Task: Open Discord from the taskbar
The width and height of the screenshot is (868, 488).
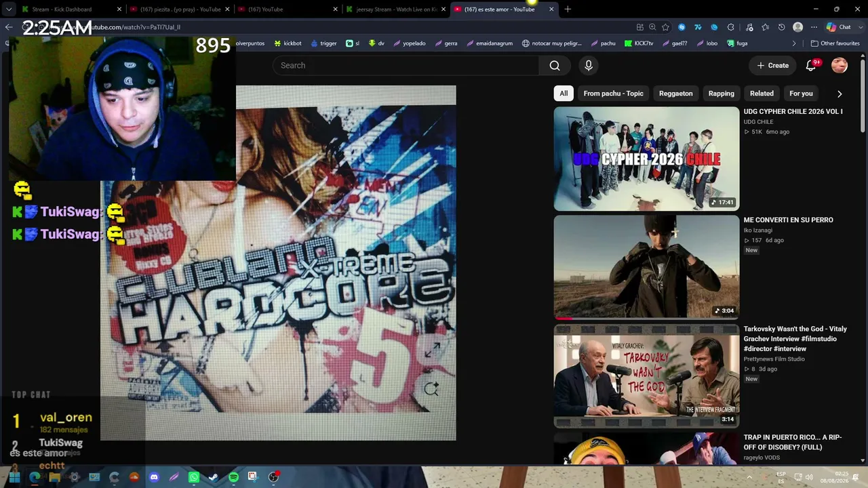Action: pos(154,477)
